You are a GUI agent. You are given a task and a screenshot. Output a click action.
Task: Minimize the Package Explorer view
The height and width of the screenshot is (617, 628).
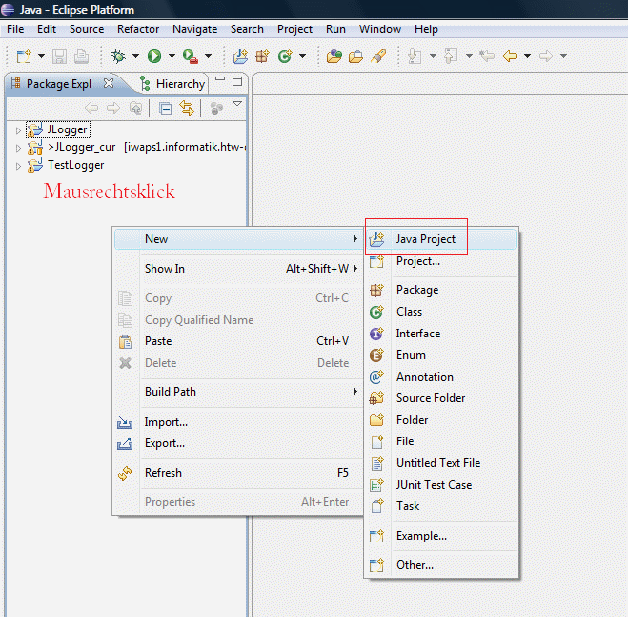(x=220, y=79)
